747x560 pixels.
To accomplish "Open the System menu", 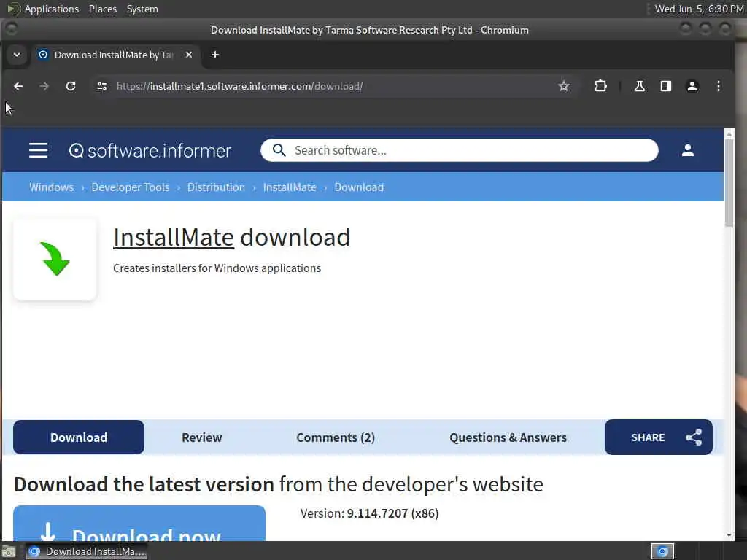I will tap(142, 9).
